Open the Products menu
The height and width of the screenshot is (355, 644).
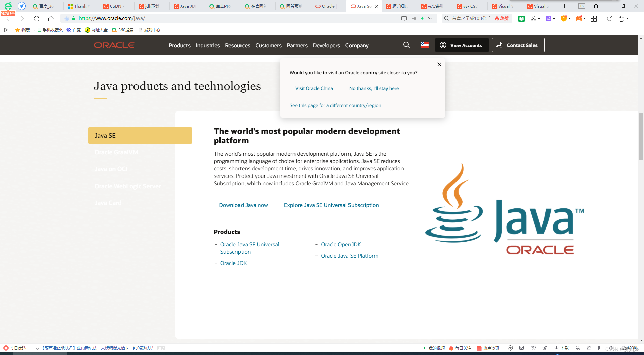coord(179,45)
